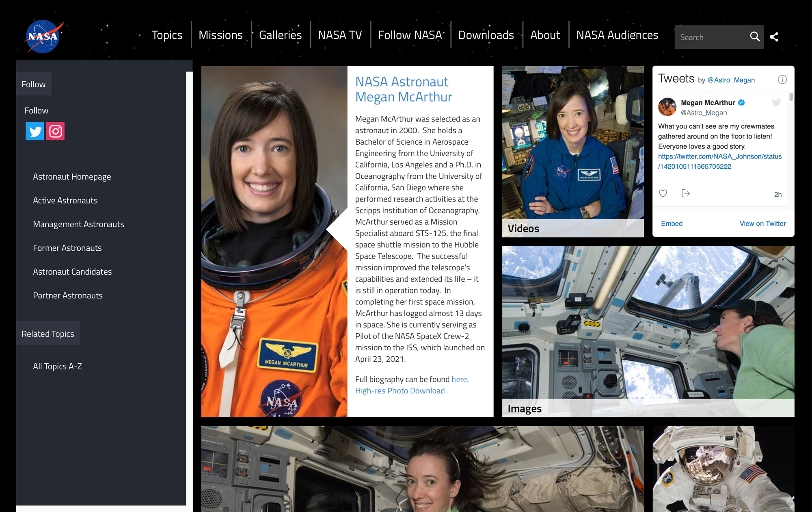The width and height of the screenshot is (812, 512).
Task: Click the Twitter widget info icon
Action: (x=782, y=80)
